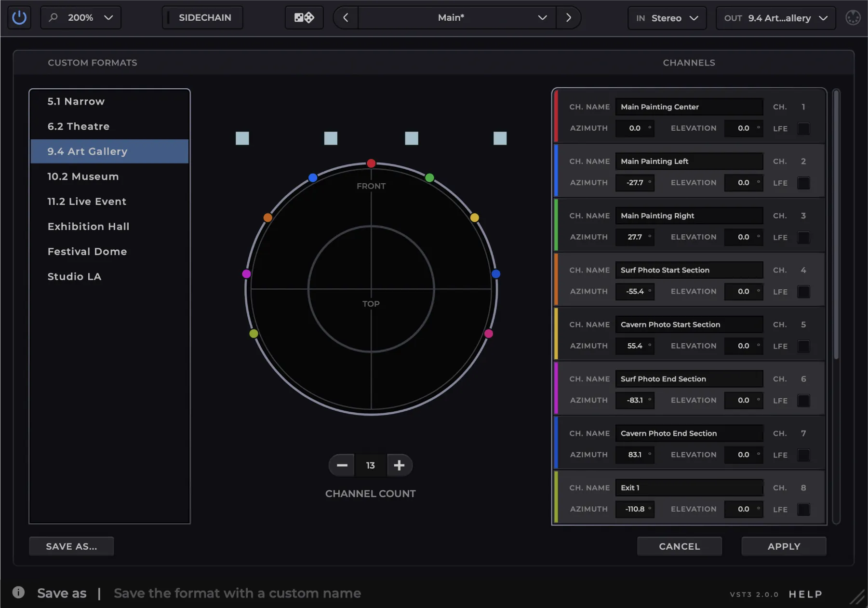Select Exhibition Hall custom format
The height and width of the screenshot is (608, 868).
point(109,227)
